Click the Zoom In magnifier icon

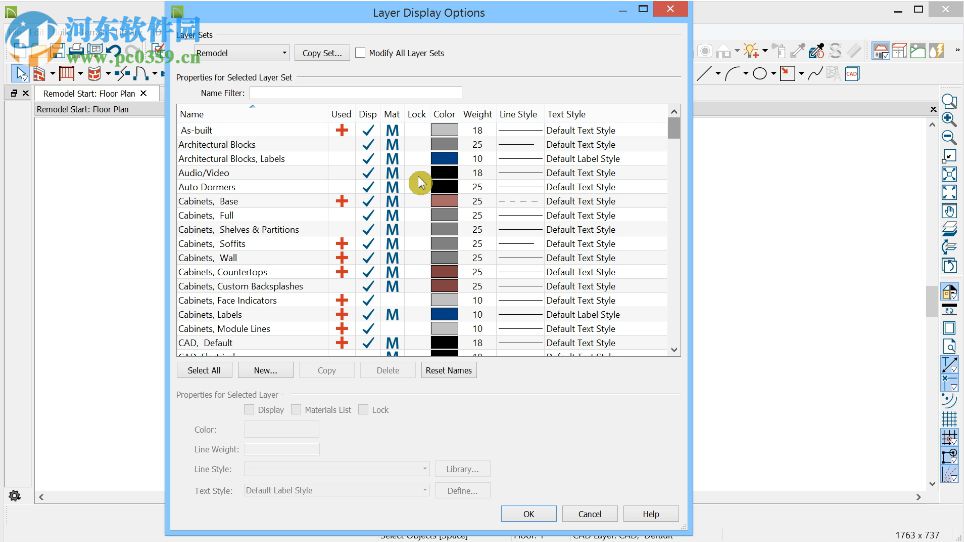949,119
